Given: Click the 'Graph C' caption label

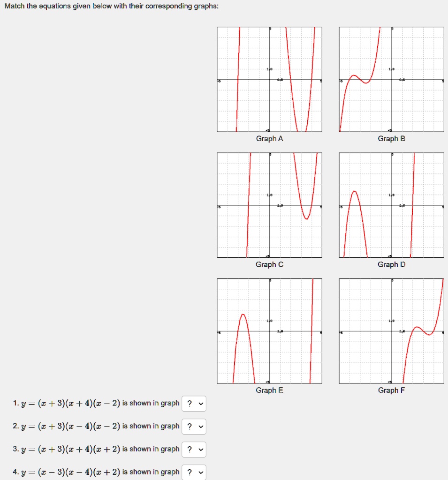Looking at the screenshot, I should pyautogui.click(x=269, y=264).
